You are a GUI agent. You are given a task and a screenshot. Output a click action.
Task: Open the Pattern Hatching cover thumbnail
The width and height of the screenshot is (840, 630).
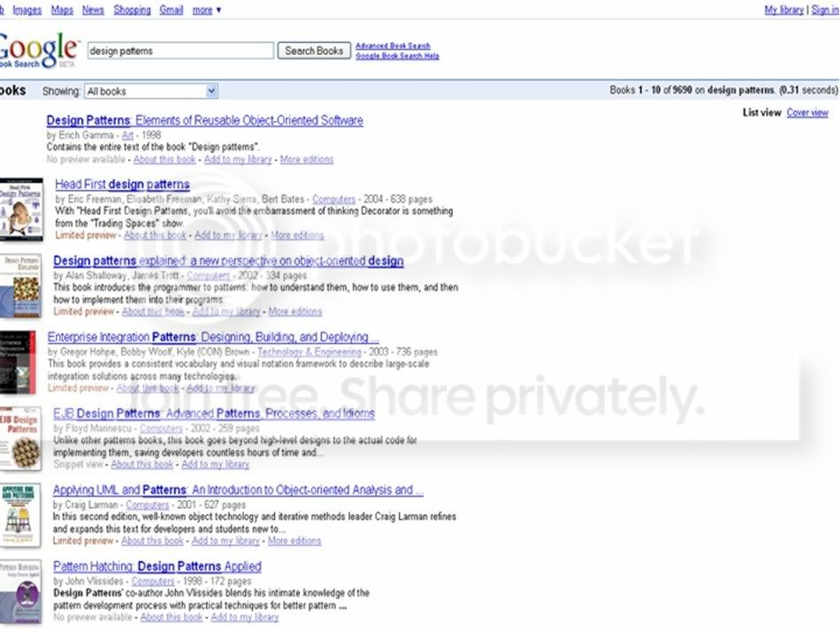(x=20, y=592)
